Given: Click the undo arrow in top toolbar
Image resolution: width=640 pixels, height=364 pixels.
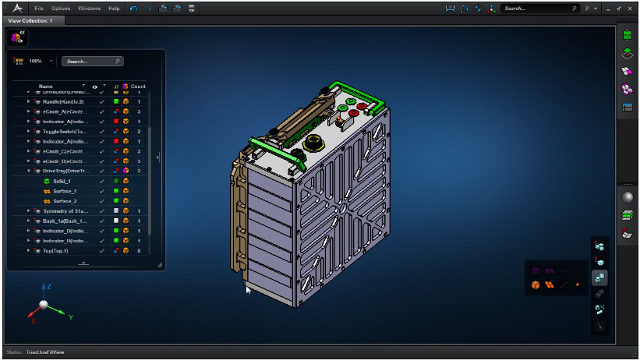Looking at the screenshot, I should [133, 9].
